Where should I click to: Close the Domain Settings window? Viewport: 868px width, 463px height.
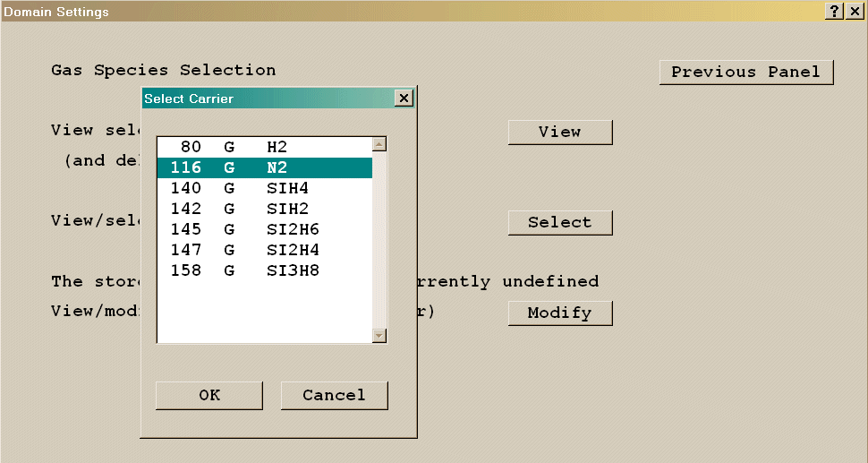point(855,11)
